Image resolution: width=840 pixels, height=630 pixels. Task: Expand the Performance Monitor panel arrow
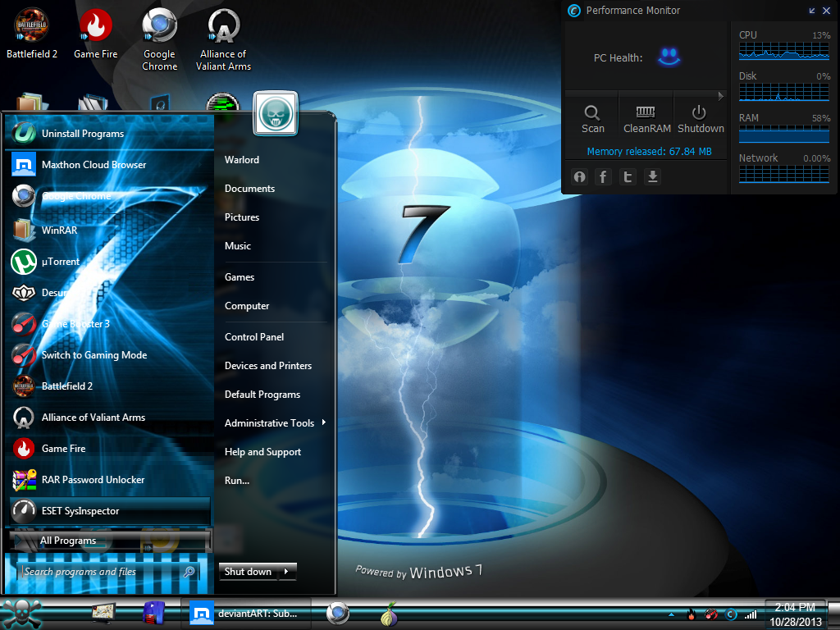[x=721, y=96]
